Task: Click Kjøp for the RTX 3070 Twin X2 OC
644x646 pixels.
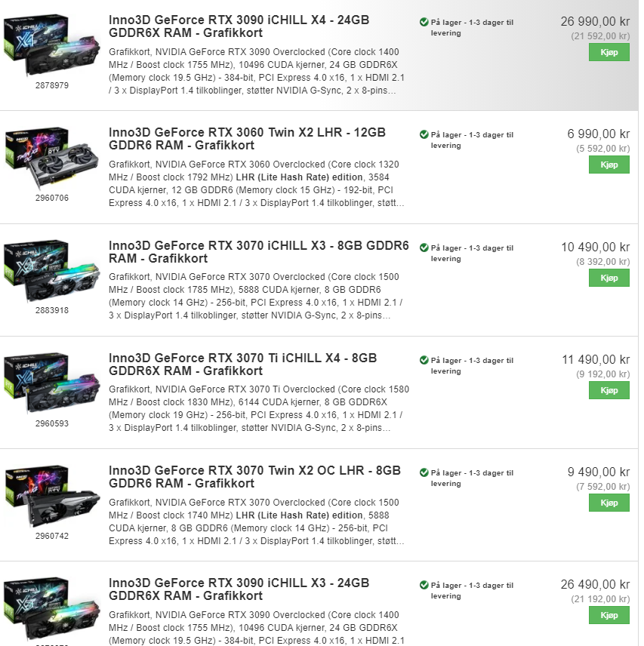Action: pyautogui.click(x=609, y=503)
